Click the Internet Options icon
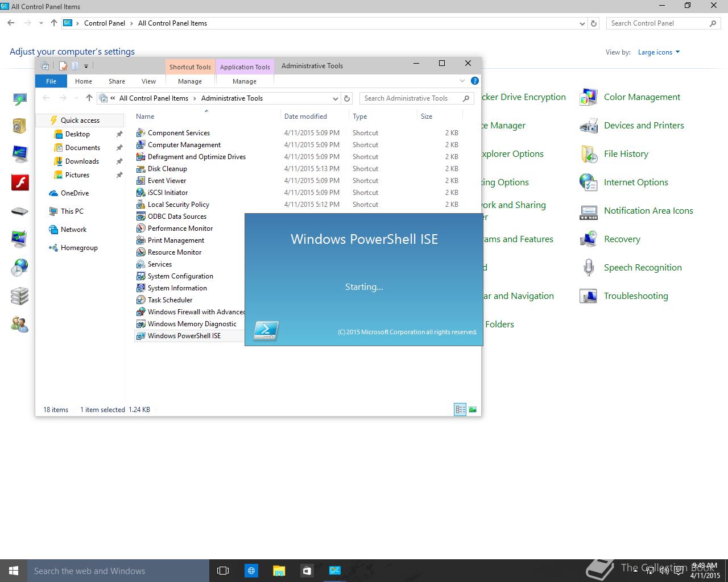Image resolution: width=728 pixels, height=582 pixels. [588, 182]
